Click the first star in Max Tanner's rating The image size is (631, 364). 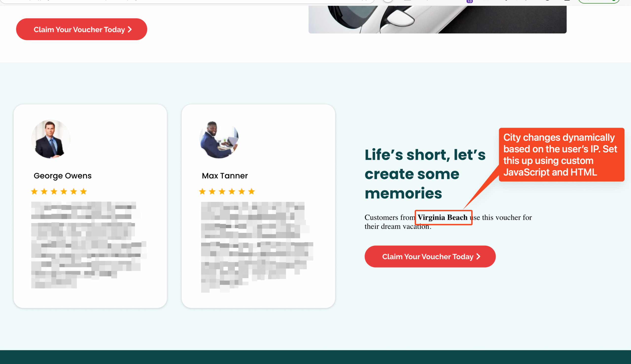[202, 191]
